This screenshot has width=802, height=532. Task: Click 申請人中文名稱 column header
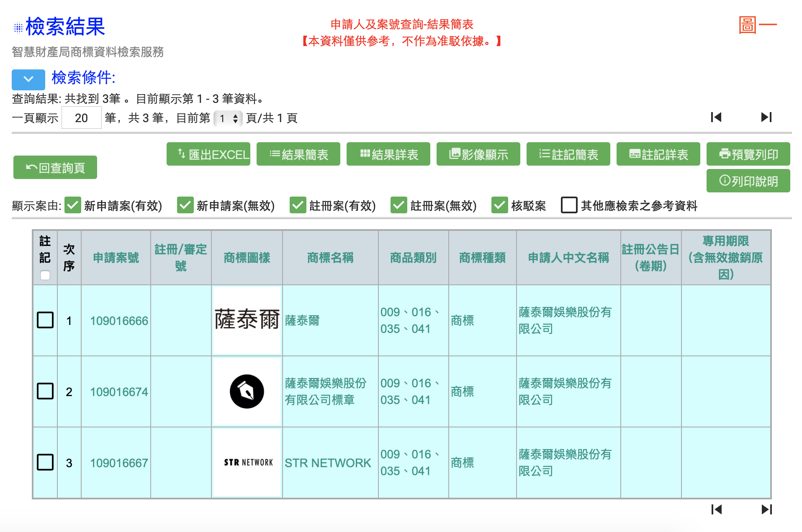[x=568, y=258]
